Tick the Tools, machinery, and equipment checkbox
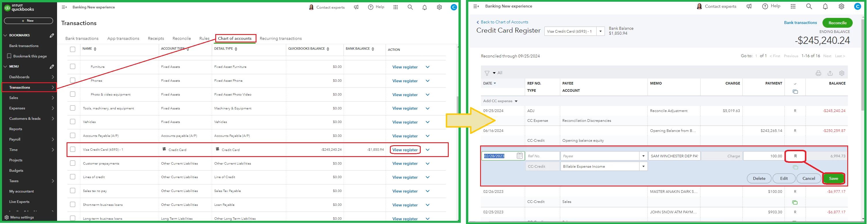868x224 pixels. (x=72, y=108)
